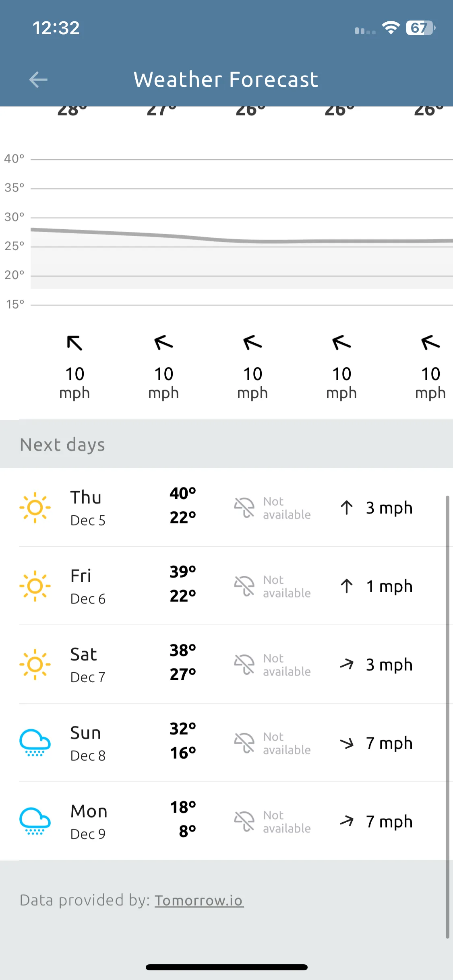Tap the wind direction arrow next to 1 mph
The image size is (453, 980).
[347, 586]
